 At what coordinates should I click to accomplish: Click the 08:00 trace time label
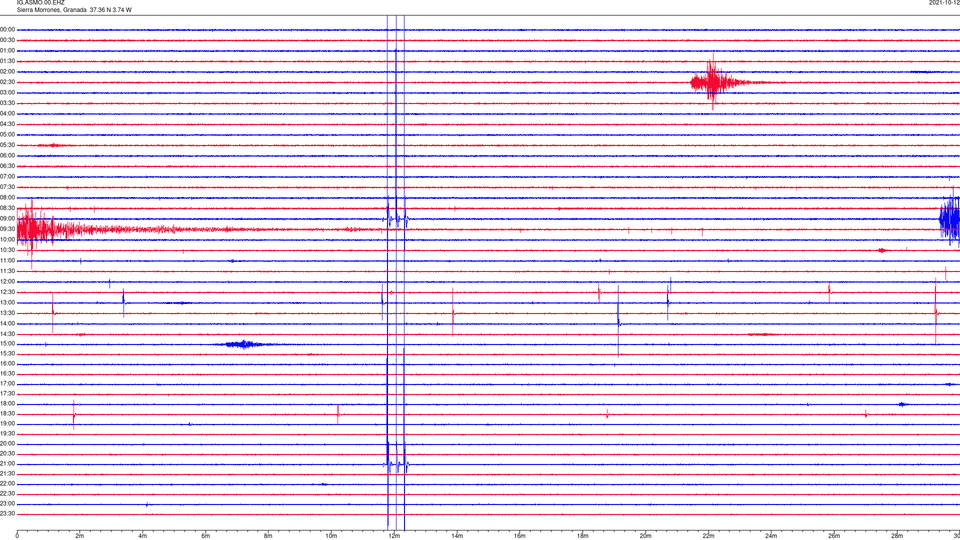7,198
